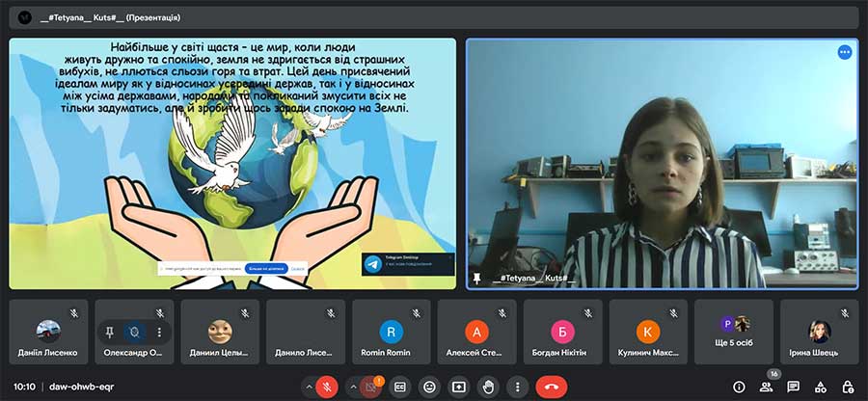This screenshot has height=401, width=868.
Task: Mute Олександр using the tile mute icon
Action: (x=134, y=332)
